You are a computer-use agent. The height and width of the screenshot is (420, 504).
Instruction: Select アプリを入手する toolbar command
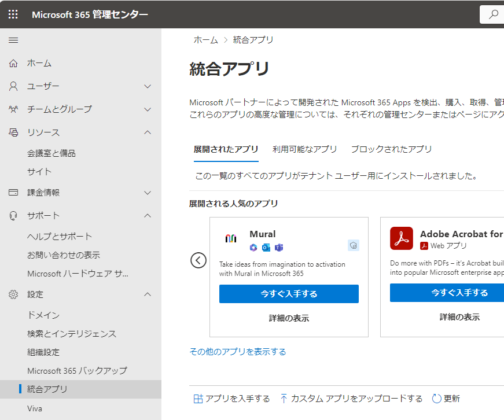[231, 399]
